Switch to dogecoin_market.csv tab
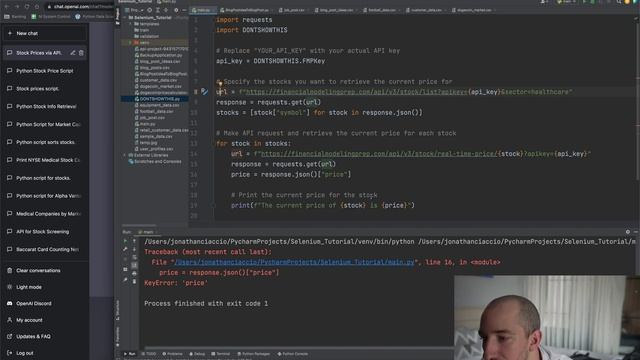Screen dimensions: 640x360 473,10
